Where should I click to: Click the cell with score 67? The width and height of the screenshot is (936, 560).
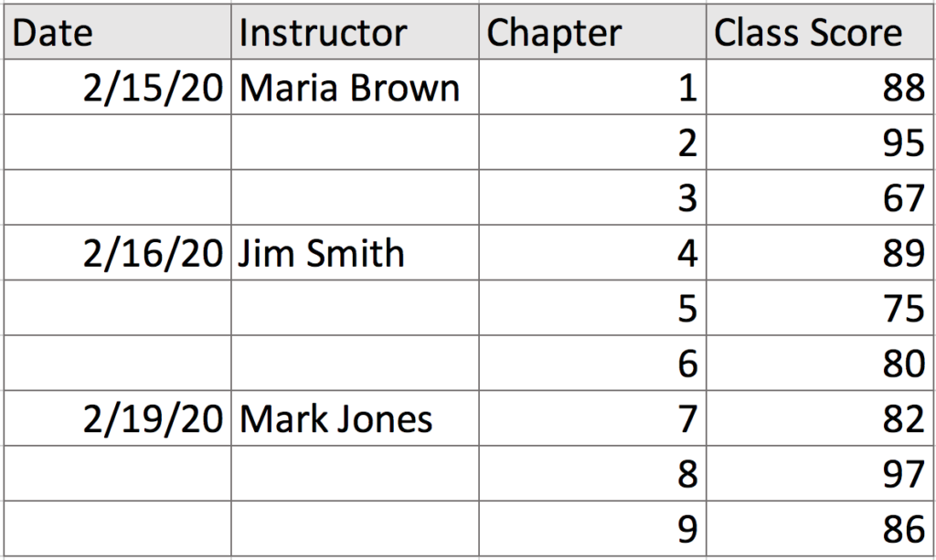coord(820,198)
